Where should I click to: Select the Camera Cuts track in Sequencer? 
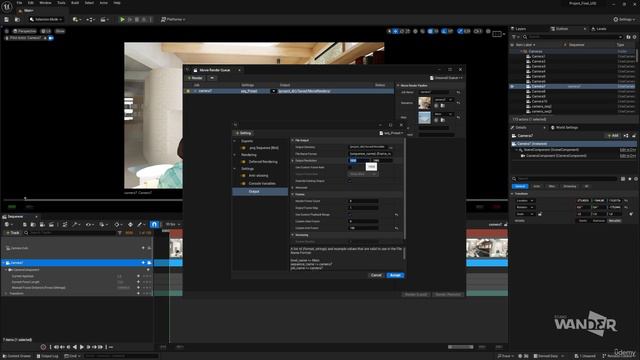77,248
